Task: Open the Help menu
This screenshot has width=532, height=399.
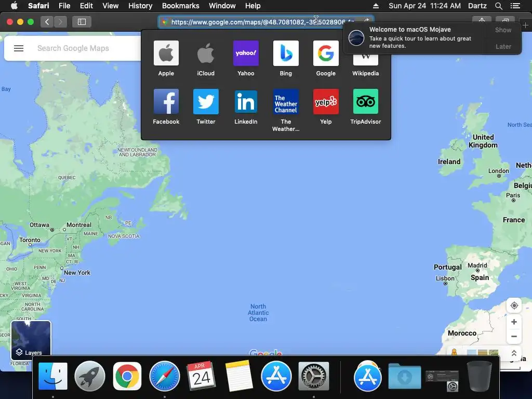Action: [x=253, y=6]
